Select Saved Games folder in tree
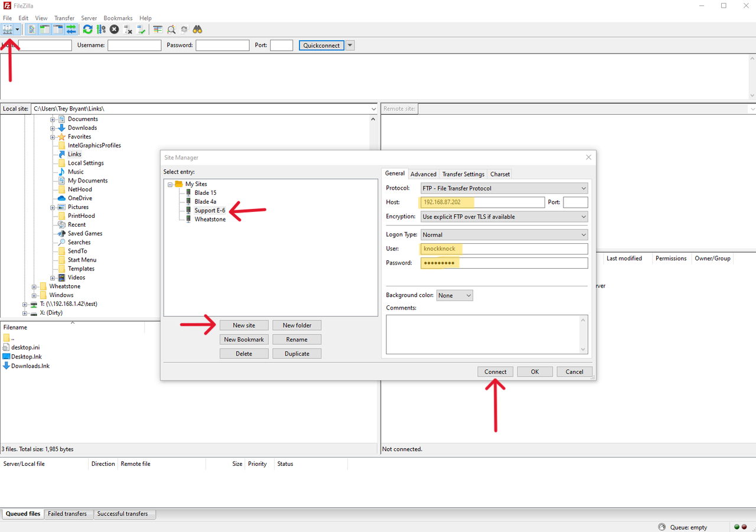The height and width of the screenshot is (532, 756). pyautogui.click(x=85, y=234)
